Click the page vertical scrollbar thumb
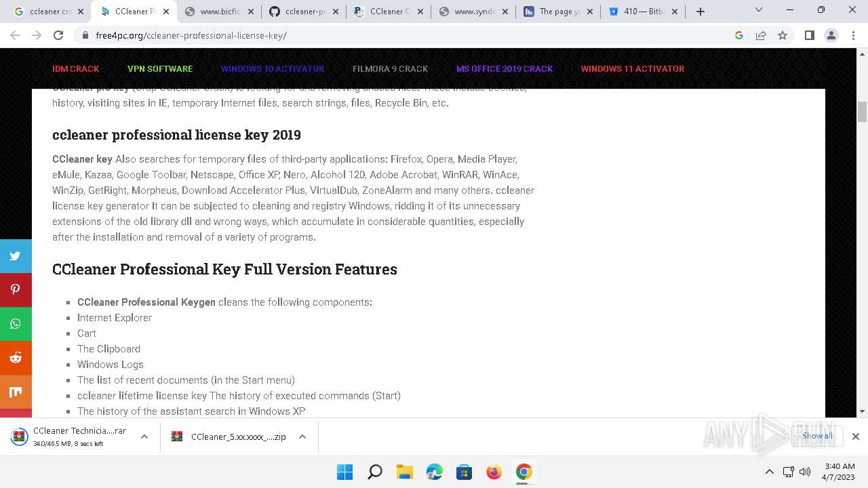The width and height of the screenshot is (868, 488). click(x=862, y=111)
